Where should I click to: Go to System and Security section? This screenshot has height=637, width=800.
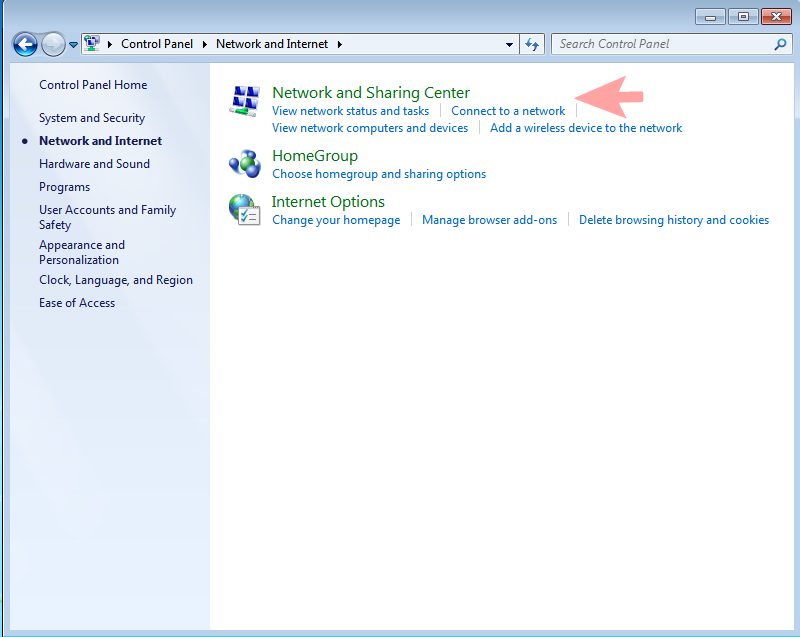(x=91, y=117)
